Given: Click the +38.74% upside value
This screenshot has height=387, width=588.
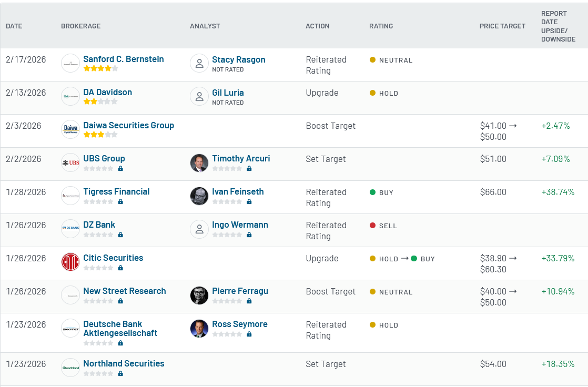Looking at the screenshot, I should click(x=558, y=192).
